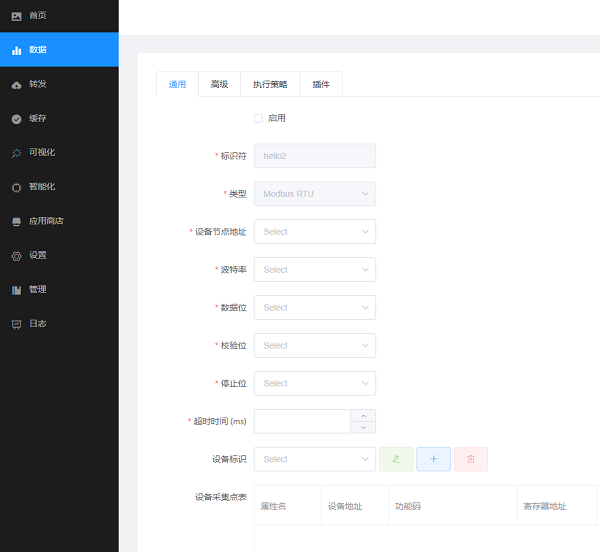The height and width of the screenshot is (552, 600).
Task: Select the 管理 menu item in sidebar
Action: point(37,290)
